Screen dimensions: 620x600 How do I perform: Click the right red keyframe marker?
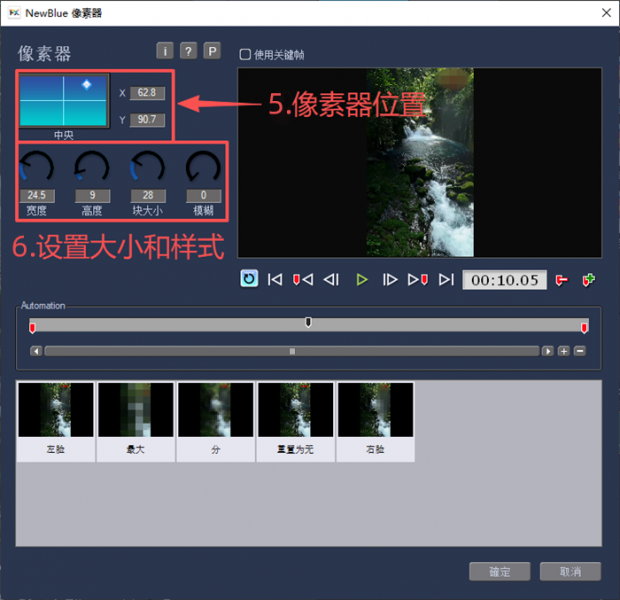pos(584,327)
